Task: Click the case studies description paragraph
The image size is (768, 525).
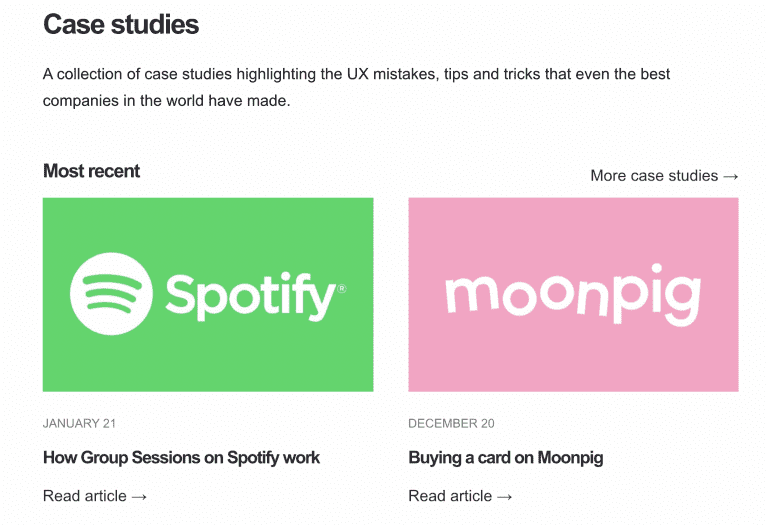Action: point(356,87)
